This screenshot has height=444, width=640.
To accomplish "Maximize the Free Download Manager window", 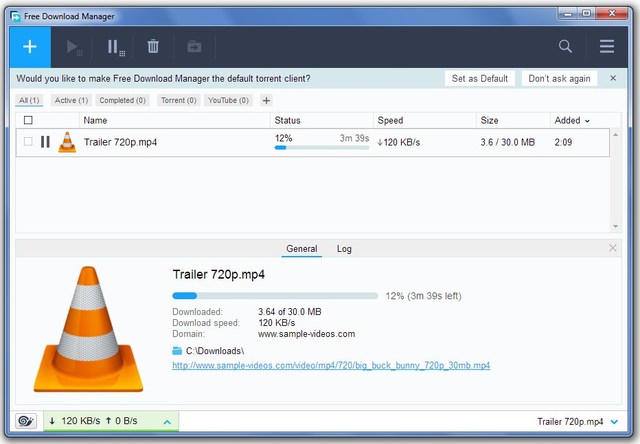I will point(587,14).
